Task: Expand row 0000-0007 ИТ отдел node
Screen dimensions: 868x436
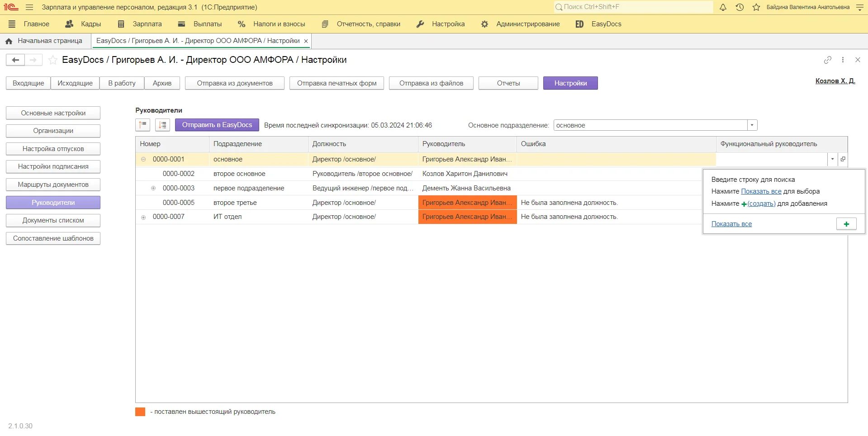Action: click(143, 217)
